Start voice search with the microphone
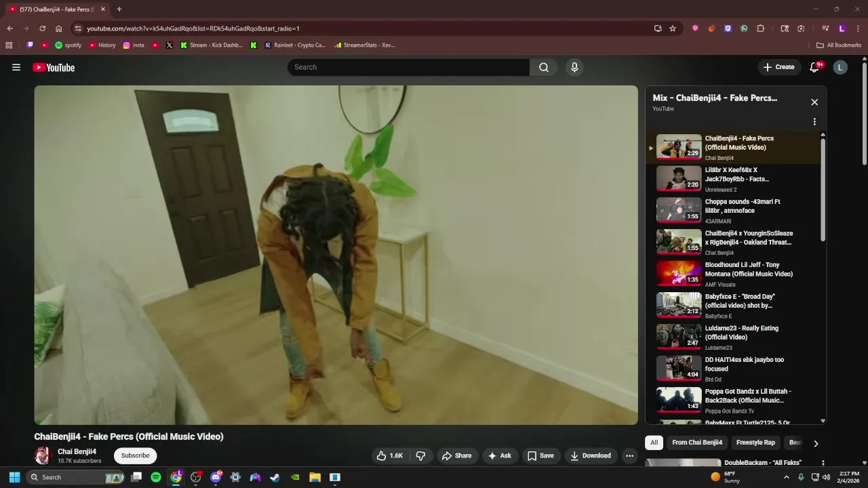This screenshot has width=868, height=488. [574, 67]
